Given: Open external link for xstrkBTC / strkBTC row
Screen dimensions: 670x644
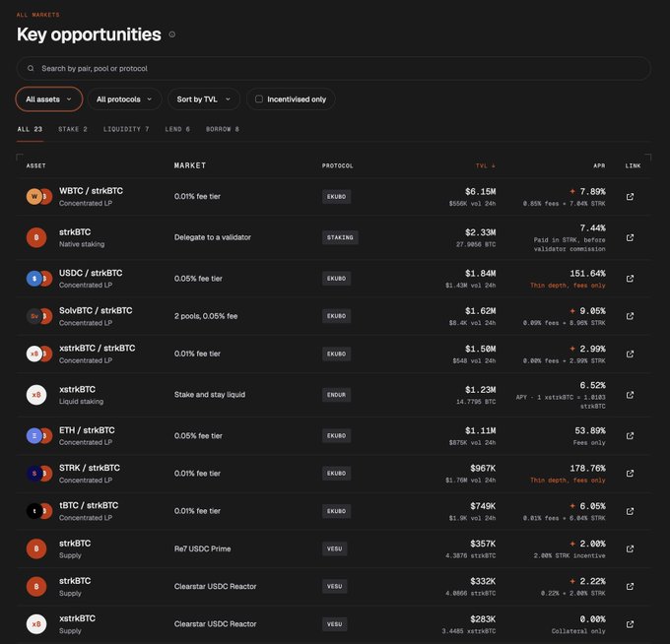Looking at the screenshot, I should 630,354.
